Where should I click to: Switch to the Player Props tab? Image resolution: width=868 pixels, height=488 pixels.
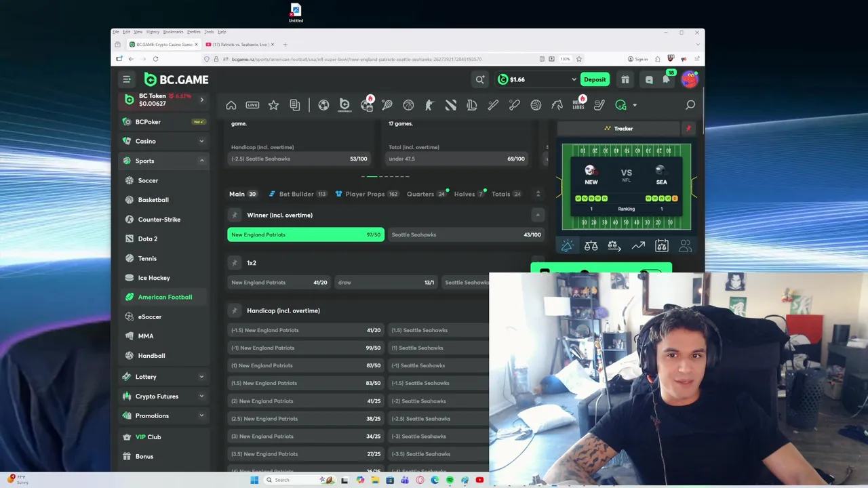[x=366, y=194]
